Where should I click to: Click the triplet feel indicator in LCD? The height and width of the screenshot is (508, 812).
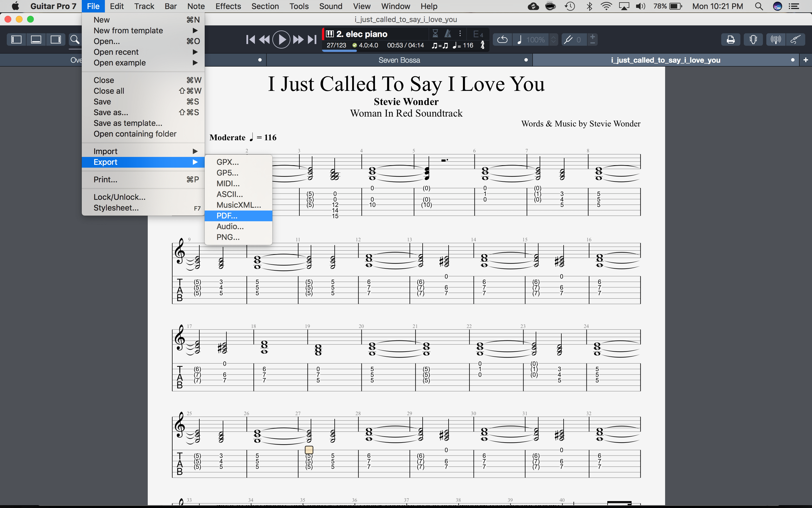point(440,45)
